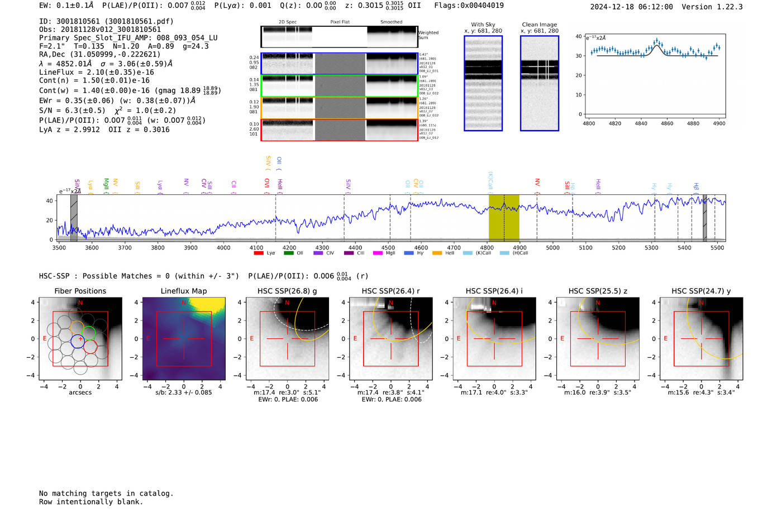The width and height of the screenshot is (782, 532).
Task: Click the ID line "3001810561 (3001810561.pdf)"
Action: pyautogui.click(x=106, y=21)
